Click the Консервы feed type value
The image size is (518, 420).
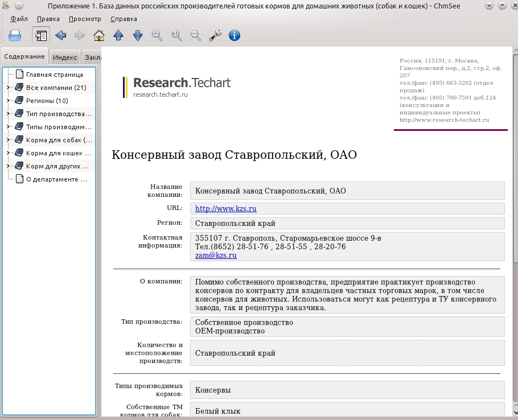pyautogui.click(x=213, y=390)
